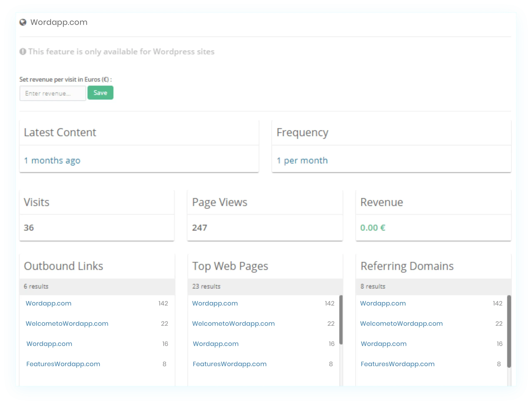The image size is (532, 405).
Task: Open FeaturesWordapp.com in Referring Domains
Action: coord(397,364)
